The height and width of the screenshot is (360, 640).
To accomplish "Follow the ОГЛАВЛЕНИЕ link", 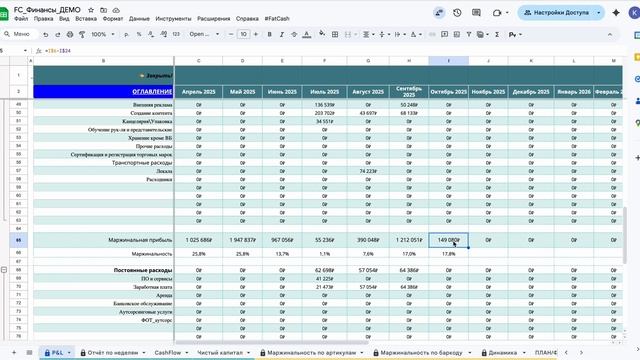I will coord(152,92).
